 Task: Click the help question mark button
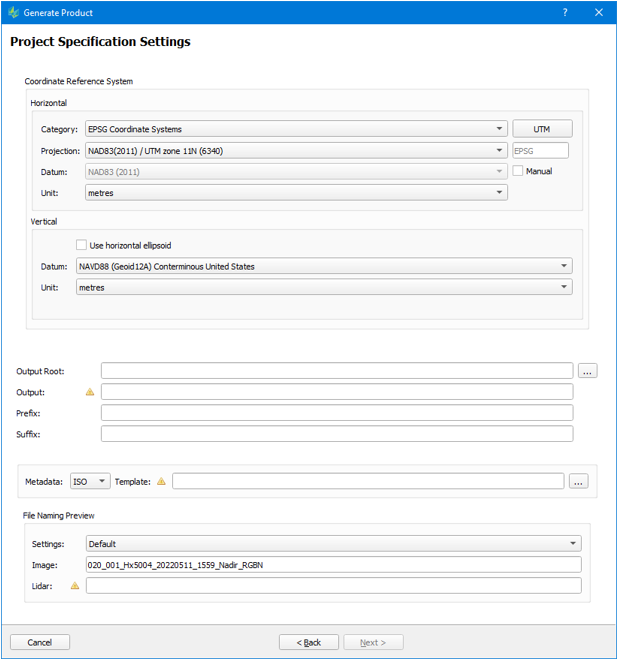pos(565,13)
